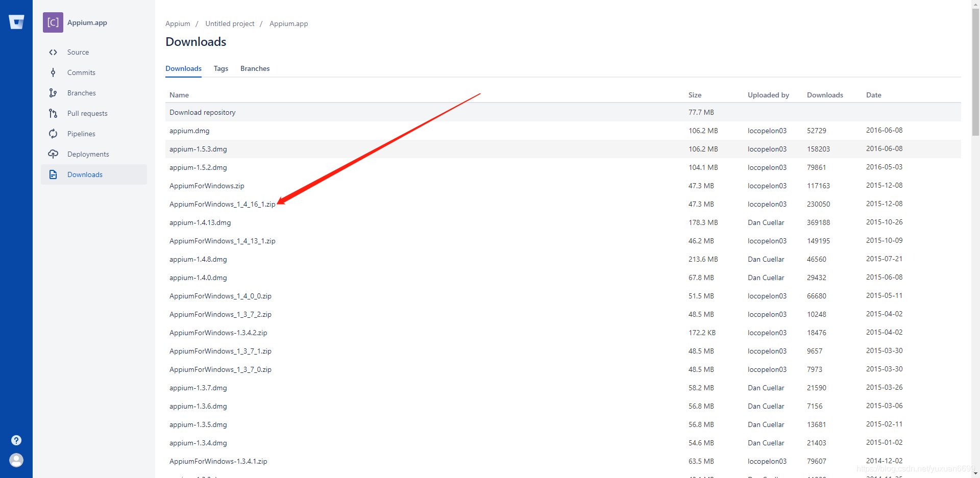Click the Branches fork icon in sidebar
This screenshot has width=980, height=478.
click(53, 93)
